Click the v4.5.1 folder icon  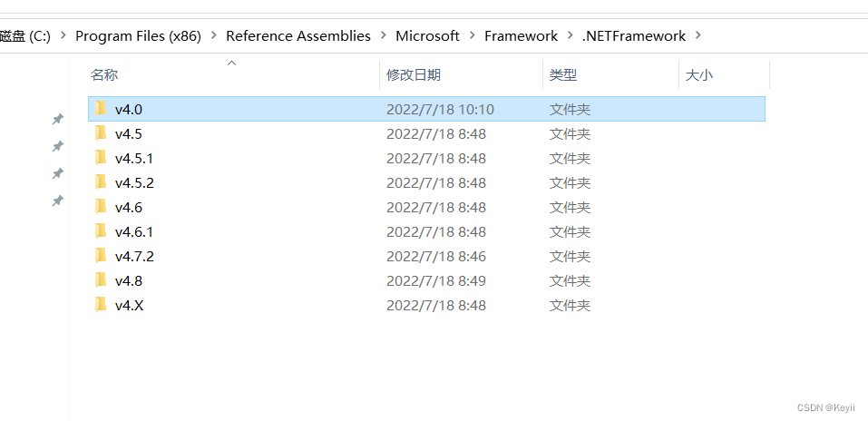point(101,158)
